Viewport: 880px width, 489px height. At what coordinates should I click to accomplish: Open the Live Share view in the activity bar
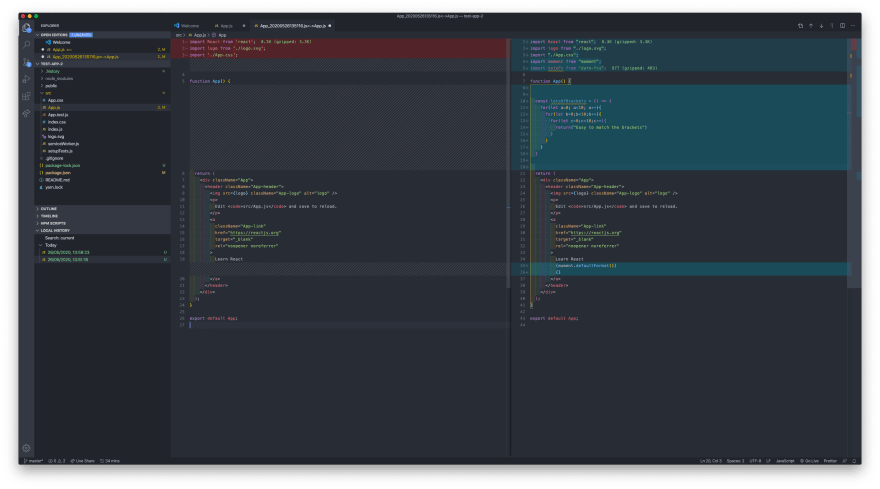(x=26, y=113)
